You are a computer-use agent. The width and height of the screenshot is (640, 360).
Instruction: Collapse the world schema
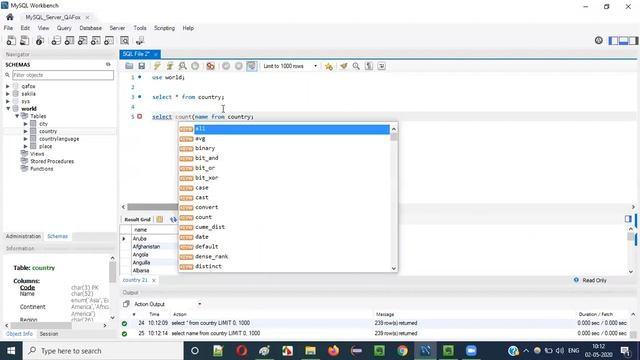point(8,109)
